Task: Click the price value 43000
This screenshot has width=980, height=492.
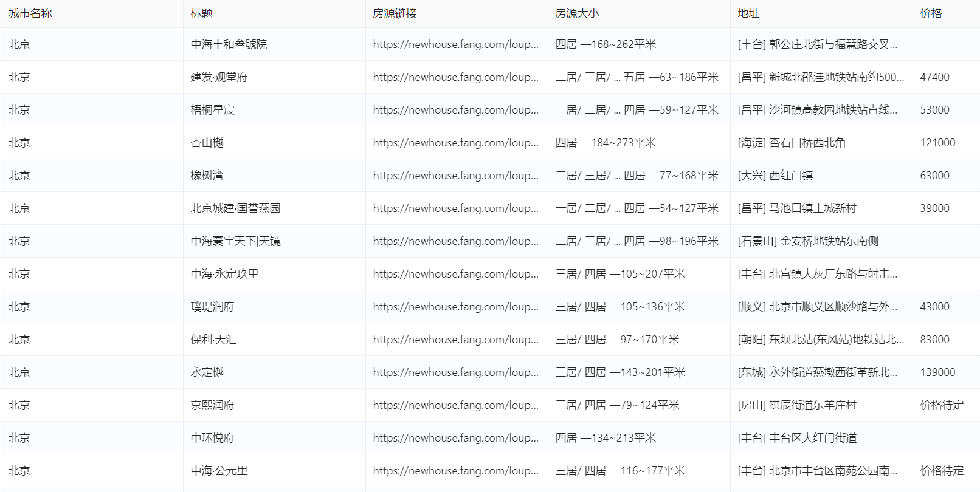Action: (935, 307)
